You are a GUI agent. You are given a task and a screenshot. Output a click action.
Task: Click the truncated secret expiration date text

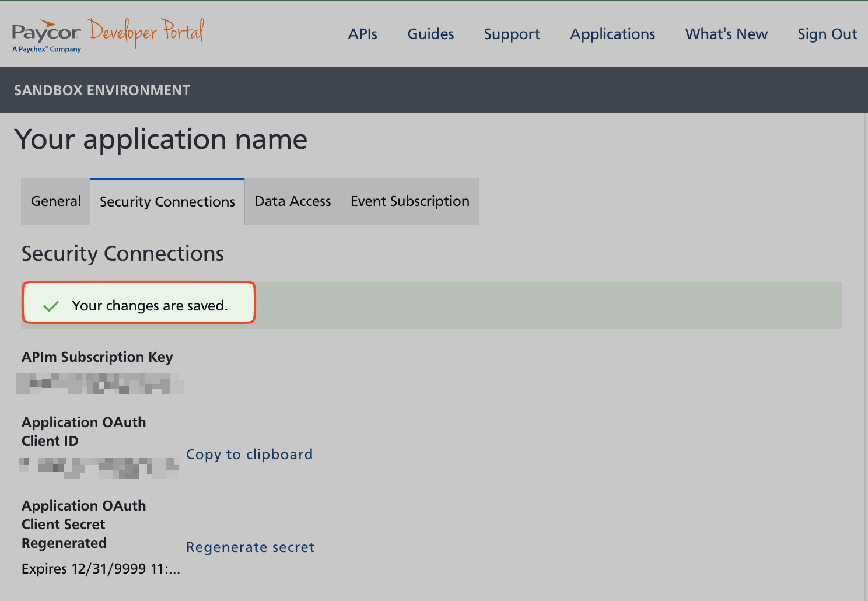(x=101, y=569)
